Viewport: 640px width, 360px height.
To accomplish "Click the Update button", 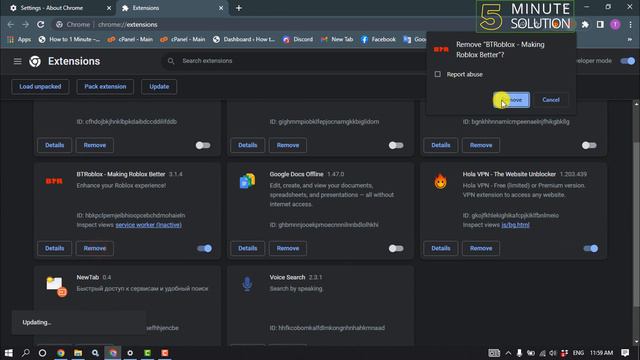I will tap(159, 87).
